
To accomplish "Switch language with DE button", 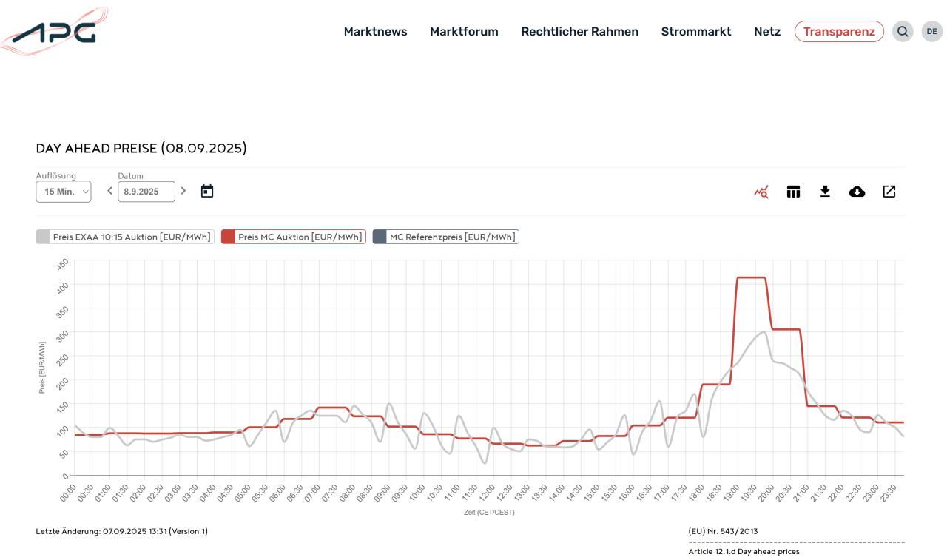I will (x=932, y=32).
